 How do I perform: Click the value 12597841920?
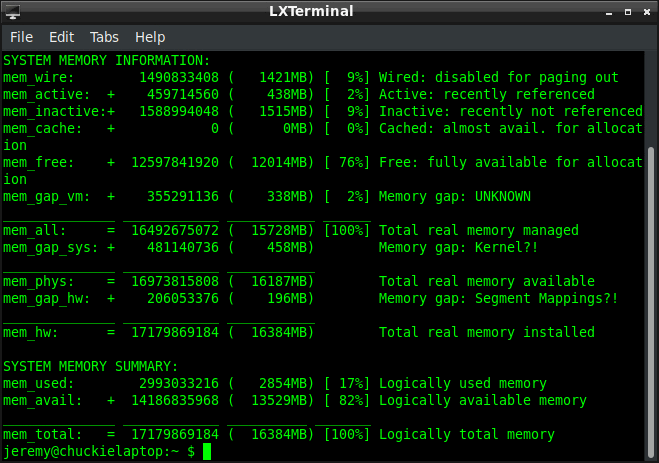pyautogui.click(x=175, y=163)
